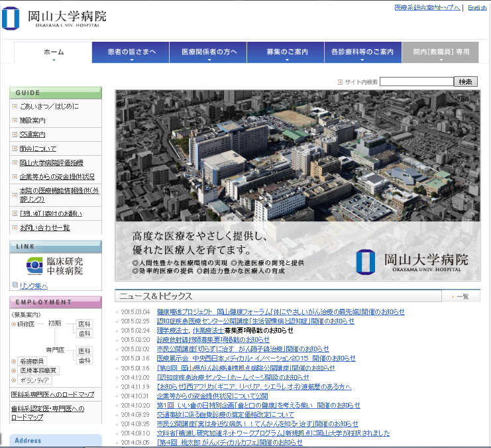Click the bullet icon next to サイト内検索
Screen dimensions: 491x448
(x=340, y=82)
